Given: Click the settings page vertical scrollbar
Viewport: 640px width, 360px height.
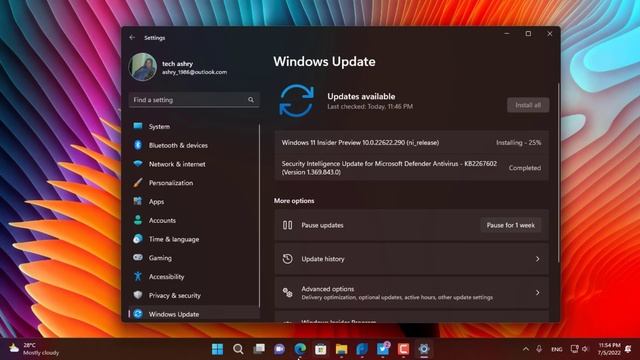Looking at the screenshot, I should 558,173.
